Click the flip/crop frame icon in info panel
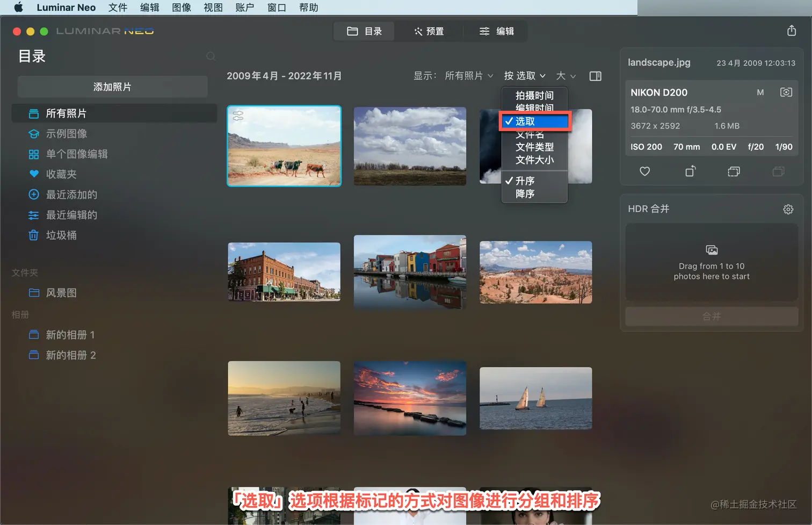Image resolution: width=812 pixels, height=525 pixels. click(x=734, y=171)
